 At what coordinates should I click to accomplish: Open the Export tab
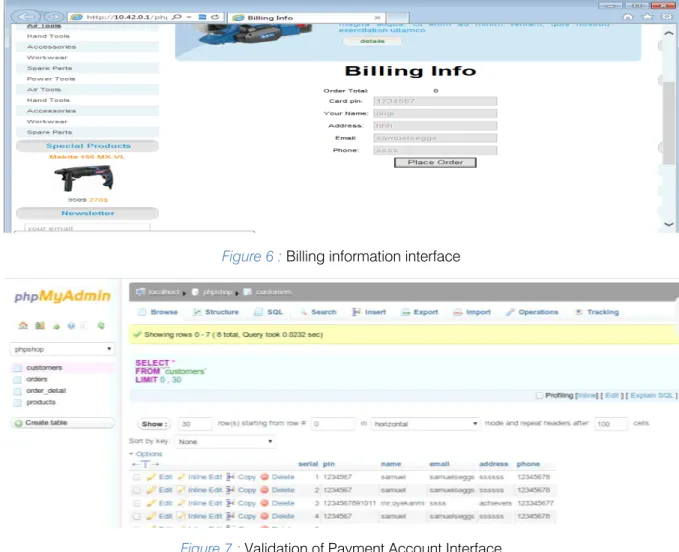coord(420,312)
